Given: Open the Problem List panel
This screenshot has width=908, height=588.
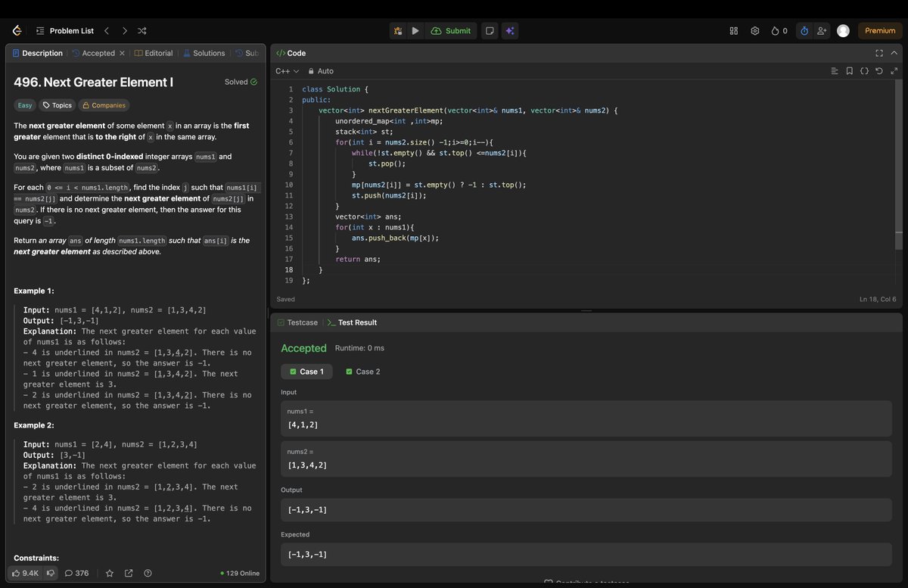Looking at the screenshot, I should point(65,31).
